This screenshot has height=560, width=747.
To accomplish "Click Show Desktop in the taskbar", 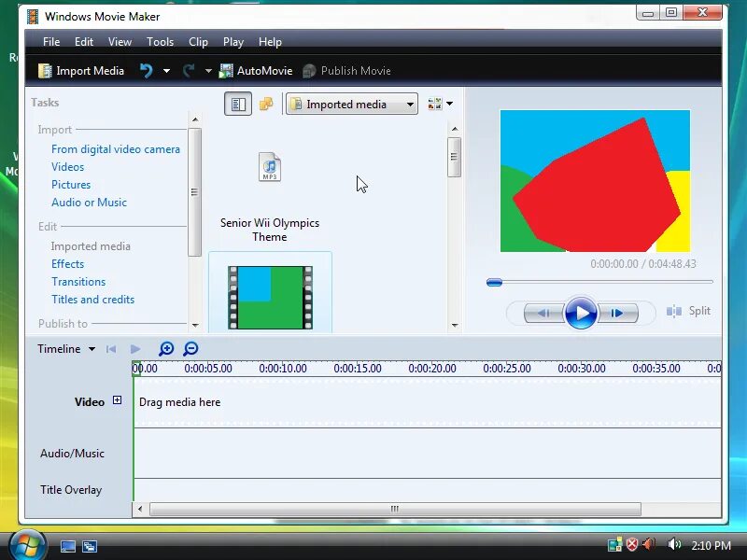I will 67,546.
